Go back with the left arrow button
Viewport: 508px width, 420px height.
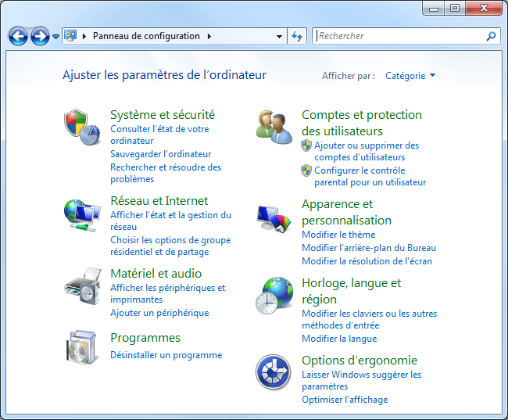click(x=18, y=36)
